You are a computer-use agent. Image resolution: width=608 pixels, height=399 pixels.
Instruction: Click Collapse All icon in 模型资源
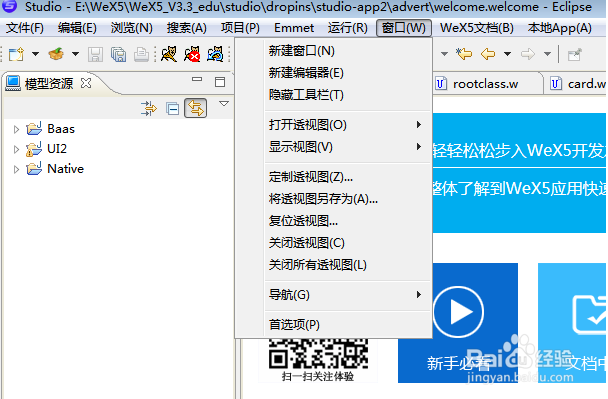pos(173,109)
